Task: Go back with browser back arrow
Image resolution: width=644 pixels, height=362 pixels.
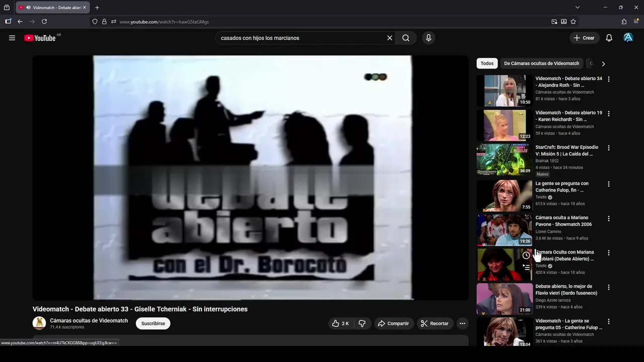Action: click(20, 22)
